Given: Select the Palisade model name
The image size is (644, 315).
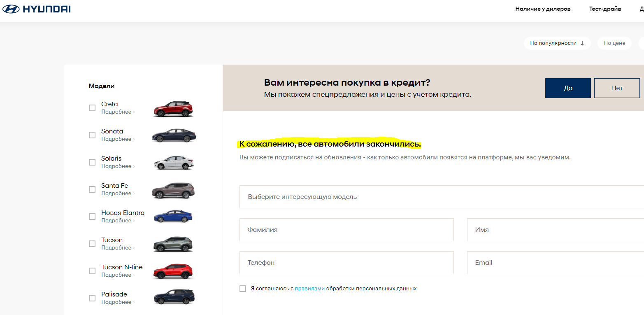Looking at the screenshot, I should [114, 294].
